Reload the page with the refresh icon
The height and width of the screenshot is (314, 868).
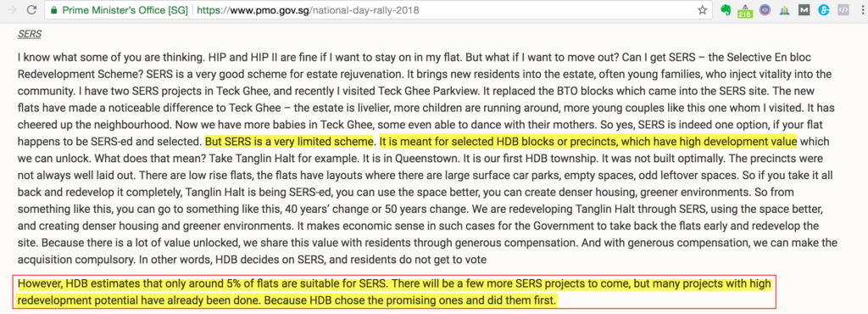(x=31, y=10)
